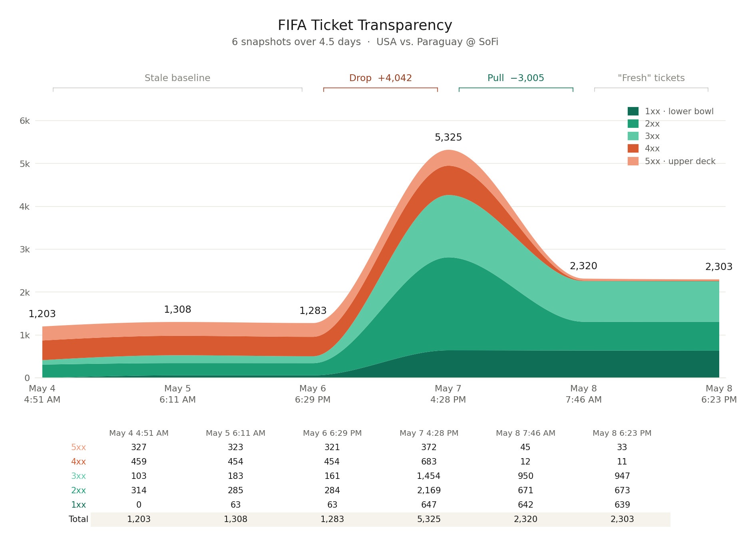Click the 1,203 data label on chart
Image resolution: width=756 pixels, height=546 pixels.
click(x=42, y=314)
